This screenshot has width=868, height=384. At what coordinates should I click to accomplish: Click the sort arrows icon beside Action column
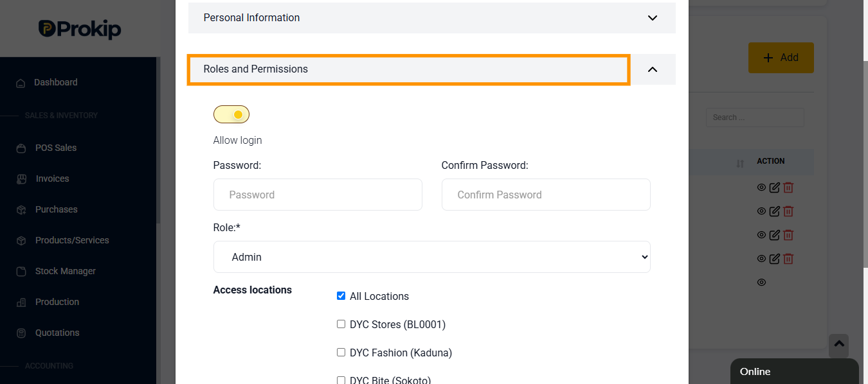point(740,164)
